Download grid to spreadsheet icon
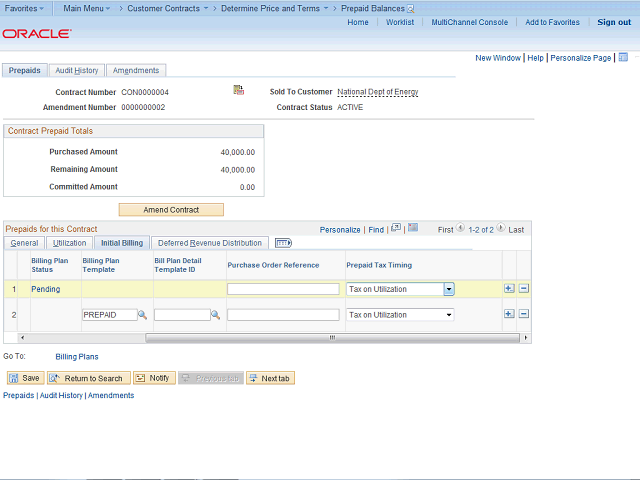The image size is (640, 480). click(413, 229)
